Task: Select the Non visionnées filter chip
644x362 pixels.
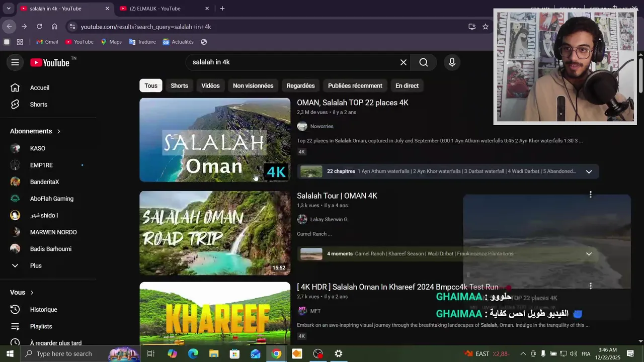Action: pyautogui.click(x=253, y=85)
